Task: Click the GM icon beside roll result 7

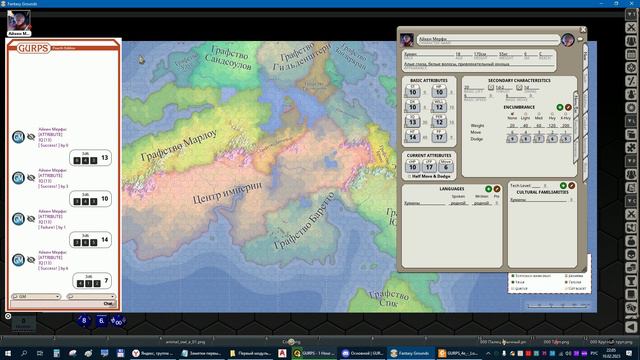Action: [18, 260]
